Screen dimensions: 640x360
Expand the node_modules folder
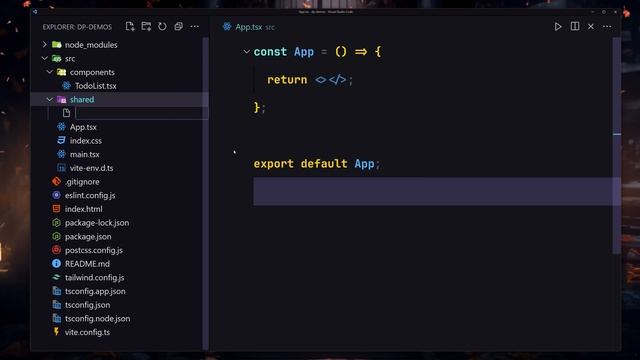[x=45, y=44]
